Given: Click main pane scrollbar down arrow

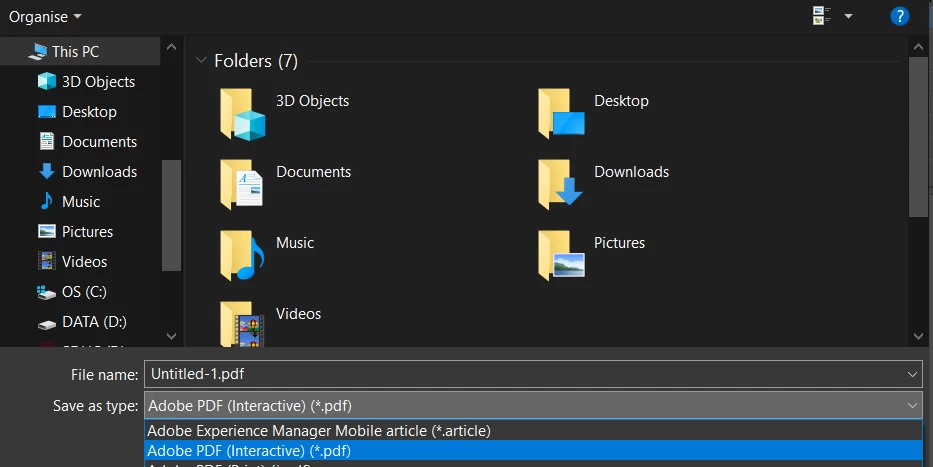Looking at the screenshot, I should (x=918, y=336).
